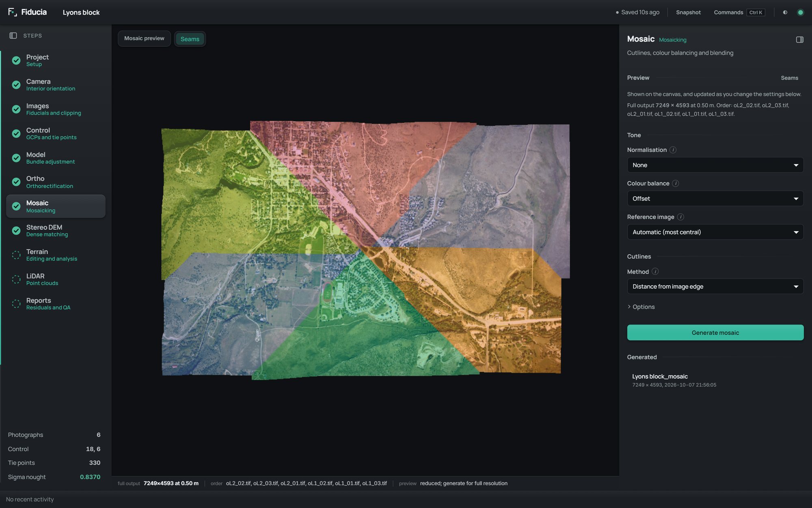The image size is (812, 508).
Task: Click the Camera step checkmark icon
Action: pyautogui.click(x=16, y=85)
